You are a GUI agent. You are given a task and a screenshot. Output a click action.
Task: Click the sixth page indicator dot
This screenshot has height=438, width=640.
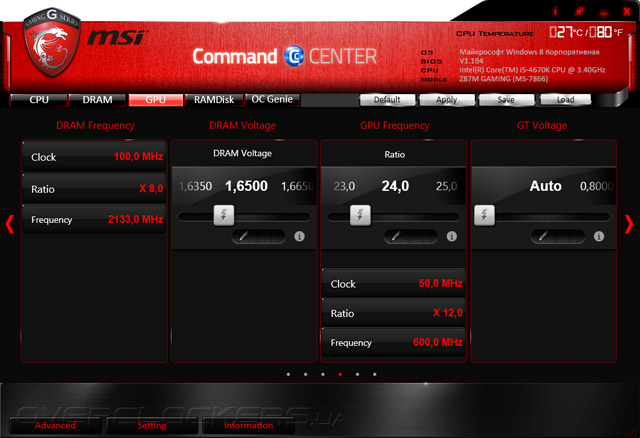375,374
